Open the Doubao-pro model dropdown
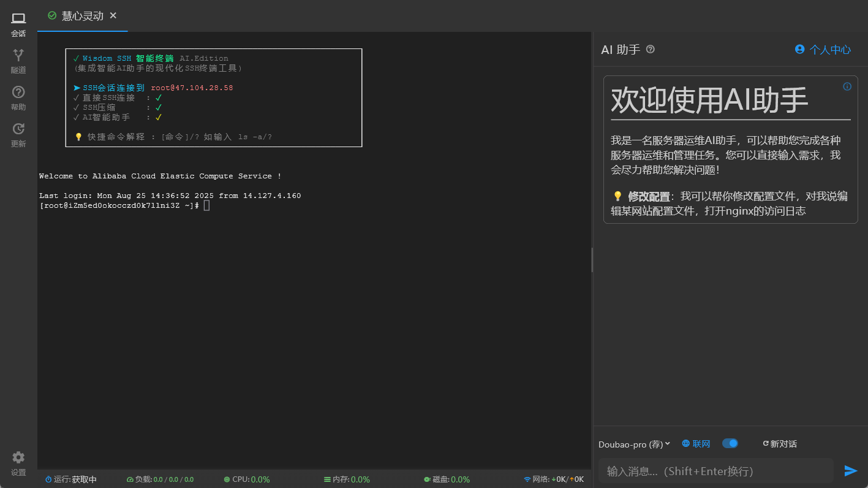 [634, 444]
